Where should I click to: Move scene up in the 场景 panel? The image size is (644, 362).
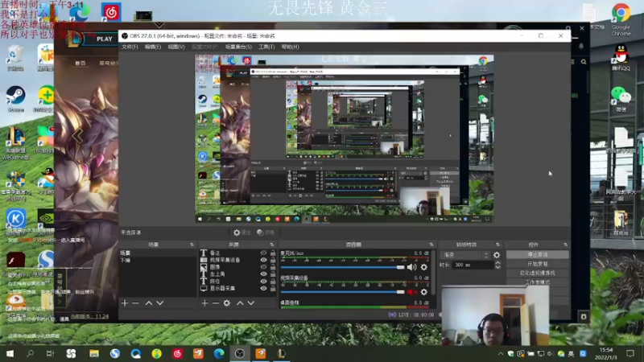[149, 303]
